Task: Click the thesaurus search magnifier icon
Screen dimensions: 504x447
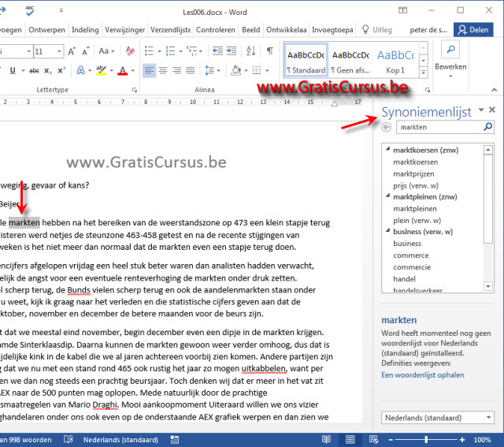Action: pos(488,127)
